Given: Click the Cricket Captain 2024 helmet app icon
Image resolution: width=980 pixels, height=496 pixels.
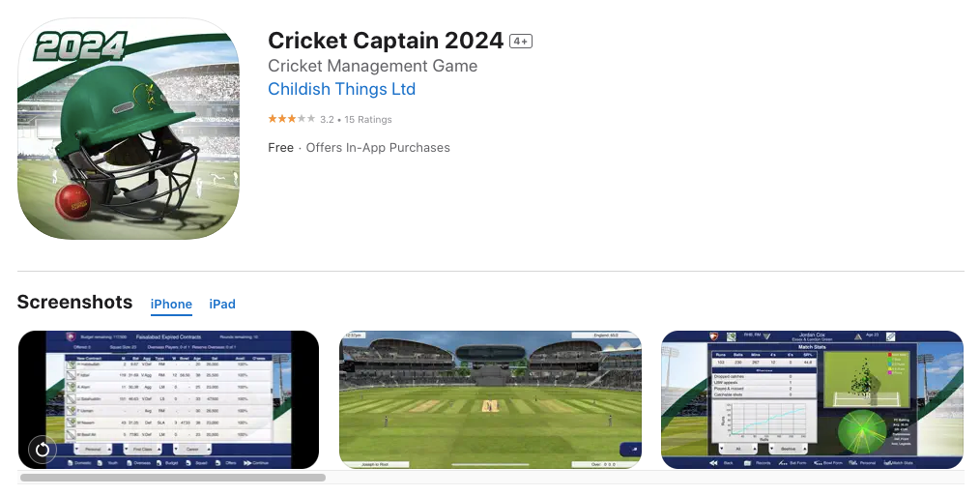Looking at the screenshot, I should click(x=129, y=129).
